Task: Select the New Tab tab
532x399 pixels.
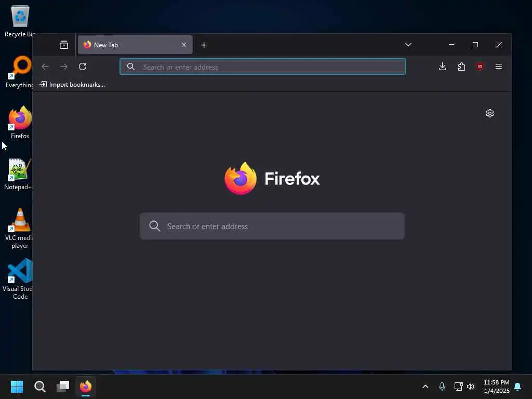Action: click(135, 45)
